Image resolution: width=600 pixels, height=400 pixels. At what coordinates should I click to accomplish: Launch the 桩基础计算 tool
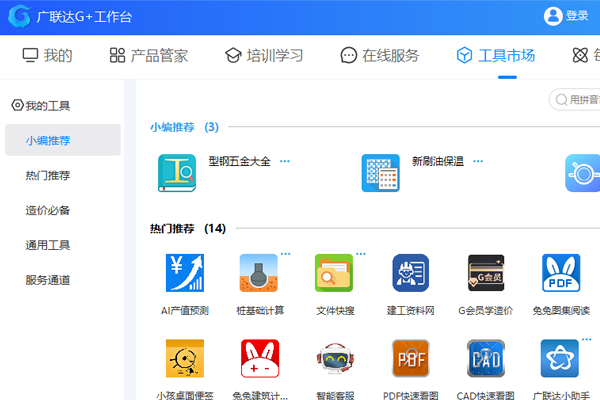(x=259, y=273)
